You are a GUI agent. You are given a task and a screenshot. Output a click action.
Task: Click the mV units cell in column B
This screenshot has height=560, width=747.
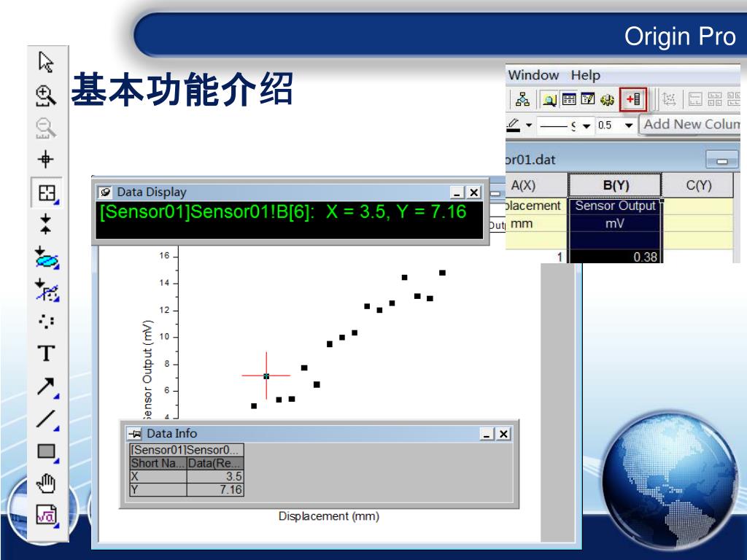click(616, 223)
